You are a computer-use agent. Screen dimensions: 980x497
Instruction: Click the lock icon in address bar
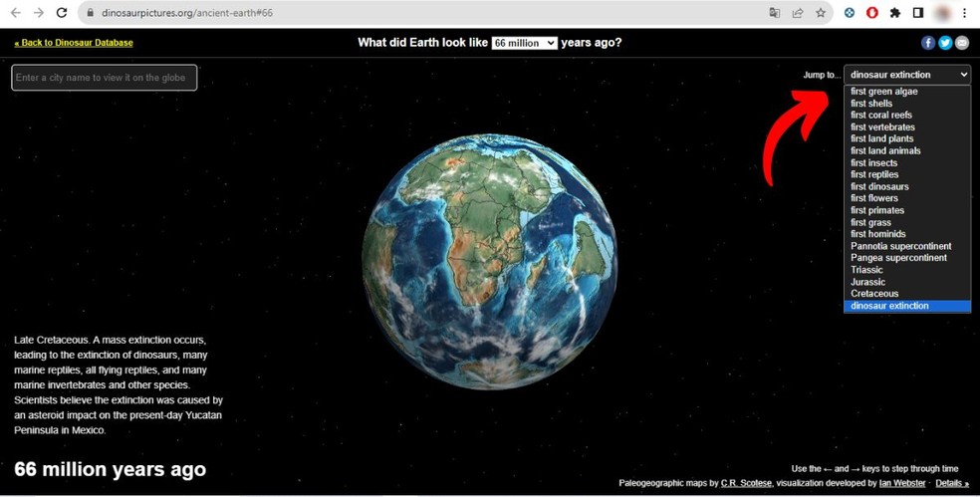pyautogui.click(x=90, y=13)
